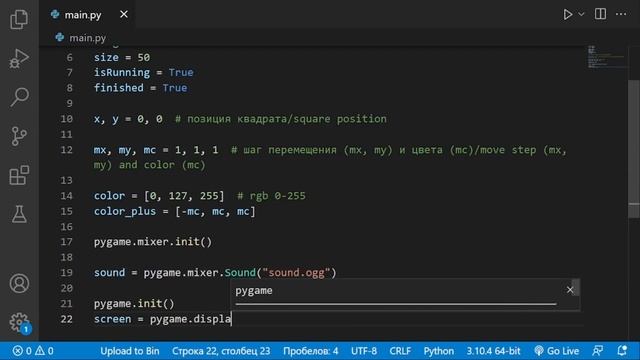
Task: Click the Строка 22, столбец 23 indicator
Action: pyautogui.click(x=221, y=351)
